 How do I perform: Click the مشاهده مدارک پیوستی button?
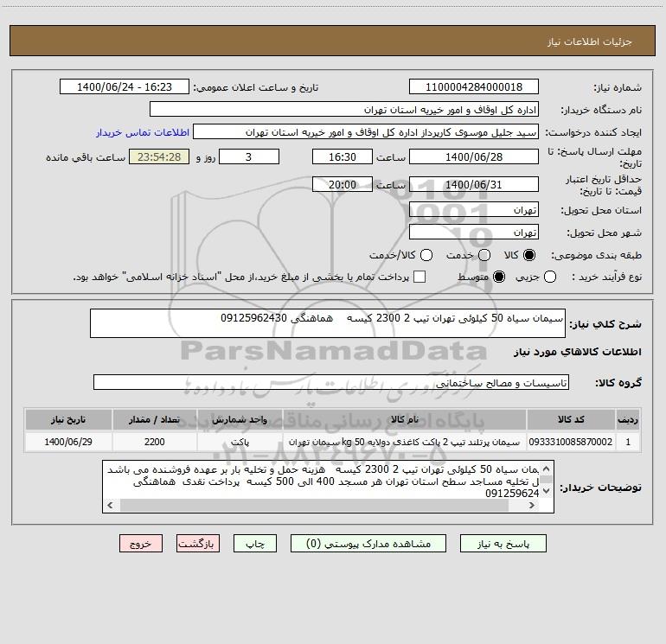coord(368,544)
